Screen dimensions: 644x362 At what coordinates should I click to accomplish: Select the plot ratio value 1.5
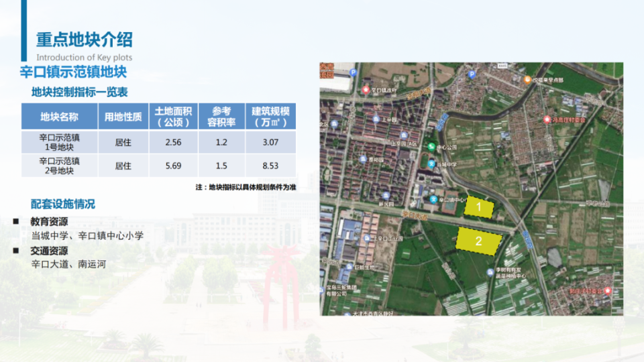[x=221, y=166]
